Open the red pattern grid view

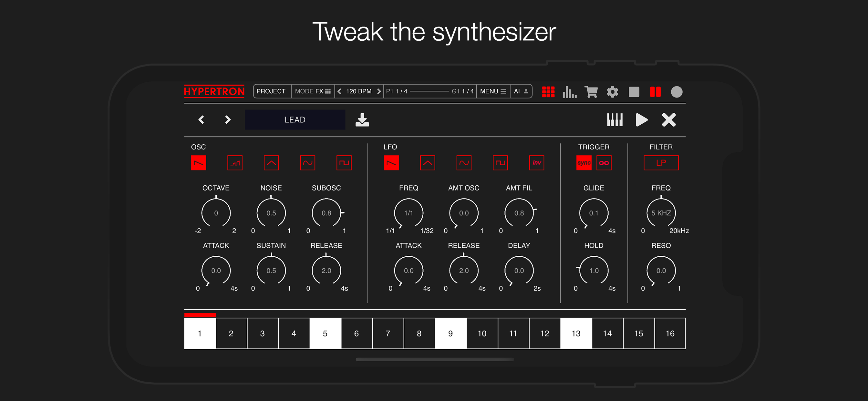click(548, 92)
